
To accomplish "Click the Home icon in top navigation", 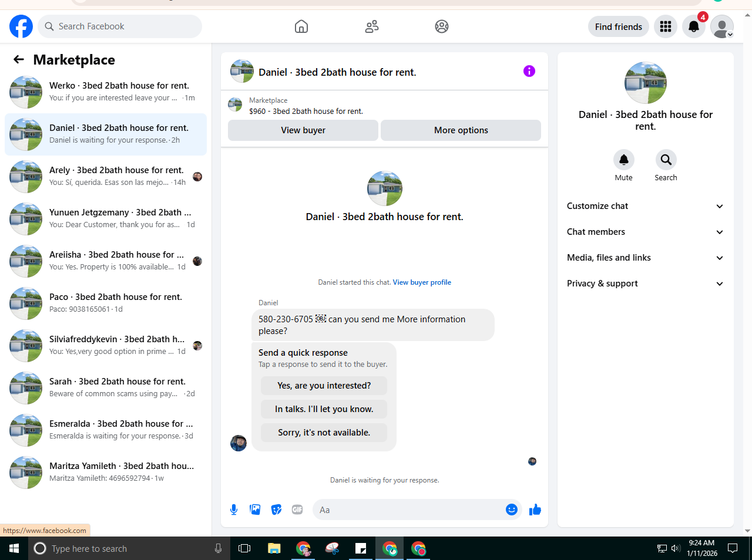I will coord(301,26).
